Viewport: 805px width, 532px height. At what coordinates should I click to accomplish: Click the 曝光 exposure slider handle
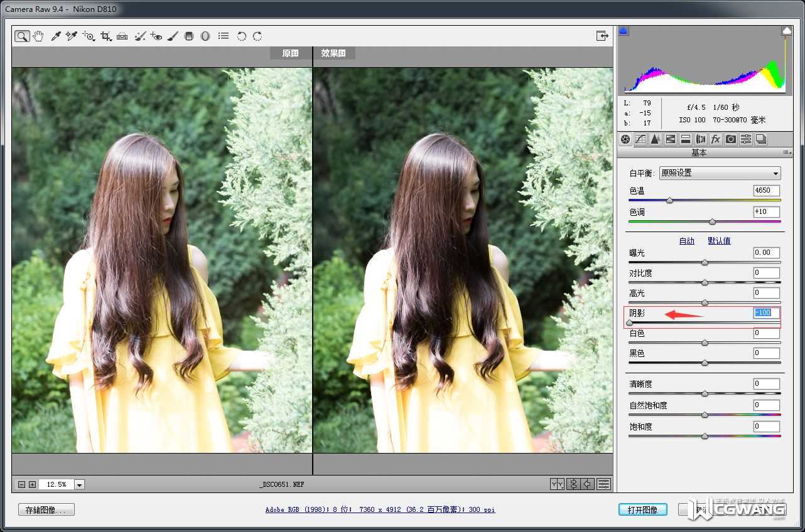(x=705, y=262)
